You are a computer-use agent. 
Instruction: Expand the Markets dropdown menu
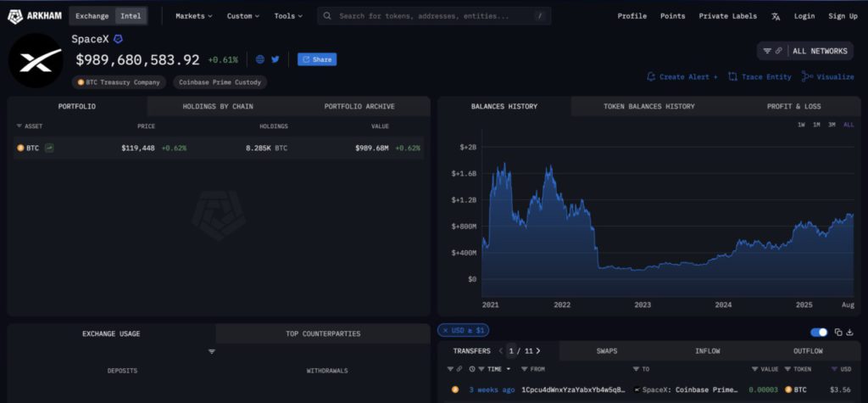pos(194,15)
